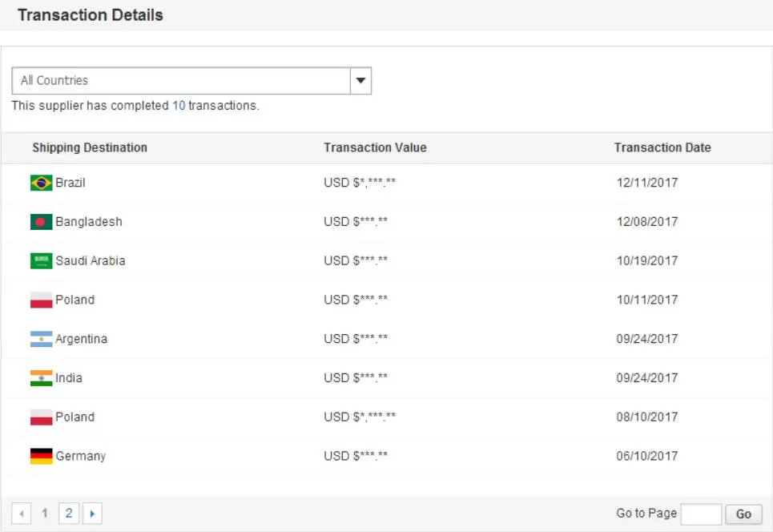Click the Transaction Date column header
The width and height of the screenshot is (773, 532).
(662, 147)
